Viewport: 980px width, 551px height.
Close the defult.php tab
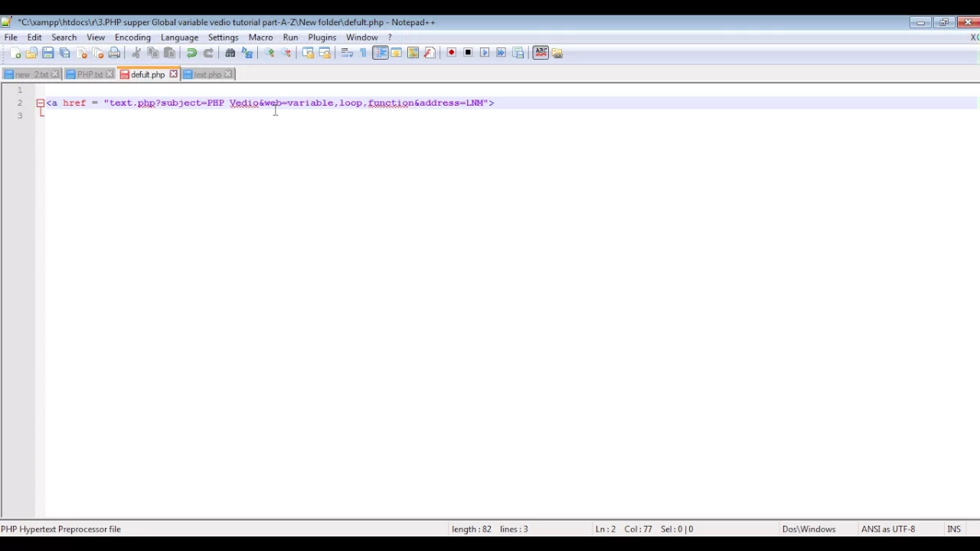tap(173, 74)
